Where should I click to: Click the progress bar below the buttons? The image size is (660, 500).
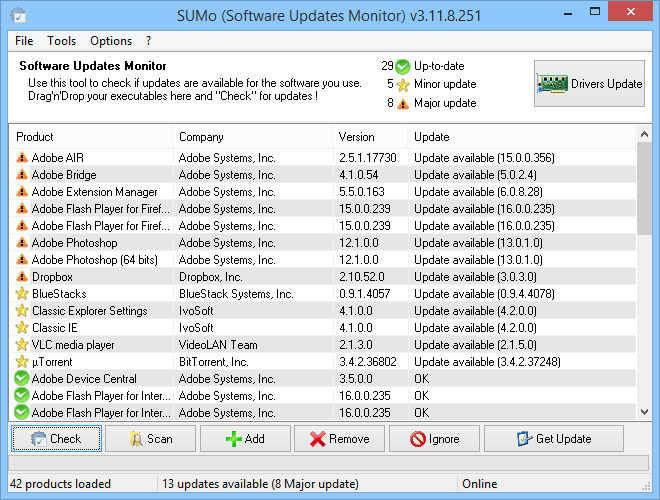coord(328,463)
